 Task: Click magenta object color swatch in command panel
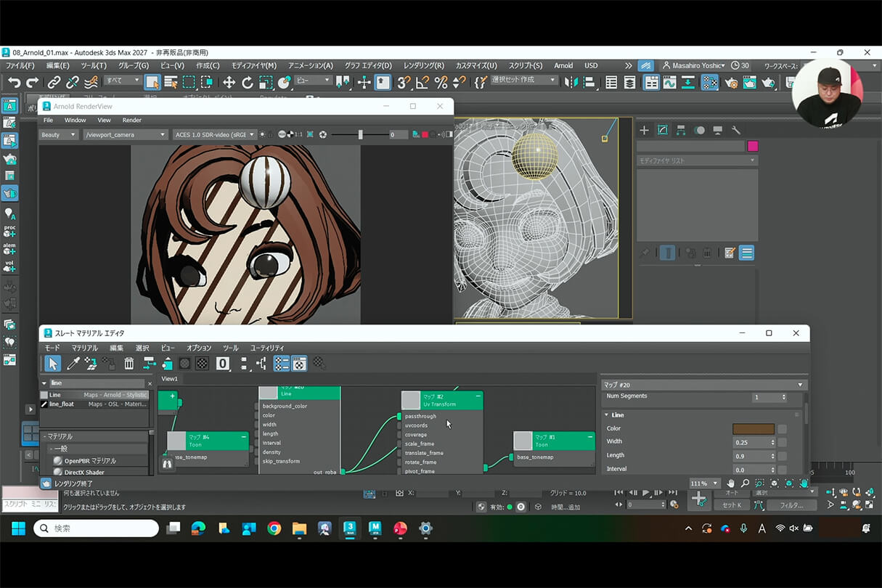point(753,146)
